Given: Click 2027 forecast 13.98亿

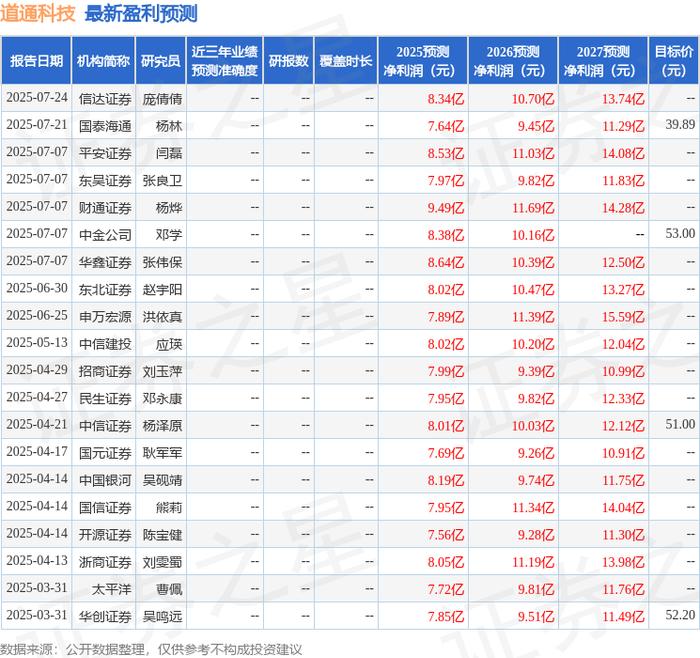Looking at the screenshot, I should [x=623, y=562].
